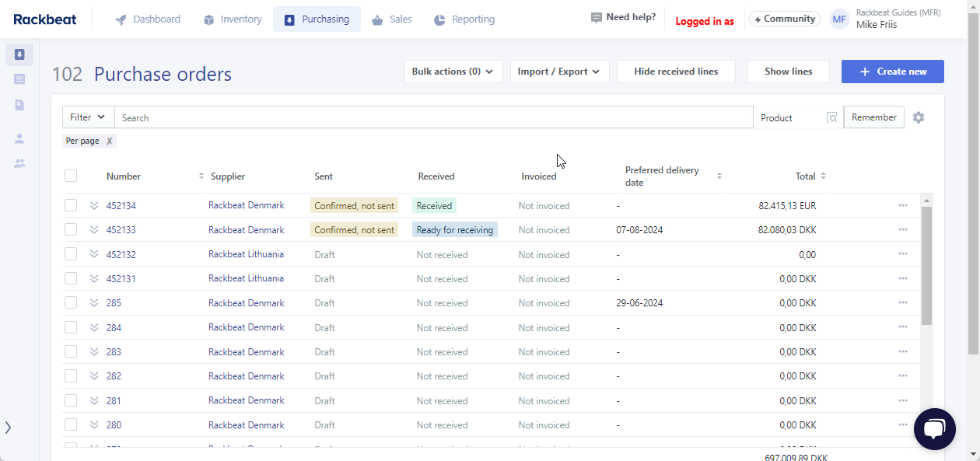Open the purchase orders sidebar icon
The width and height of the screenshot is (980, 461).
pyautogui.click(x=19, y=54)
